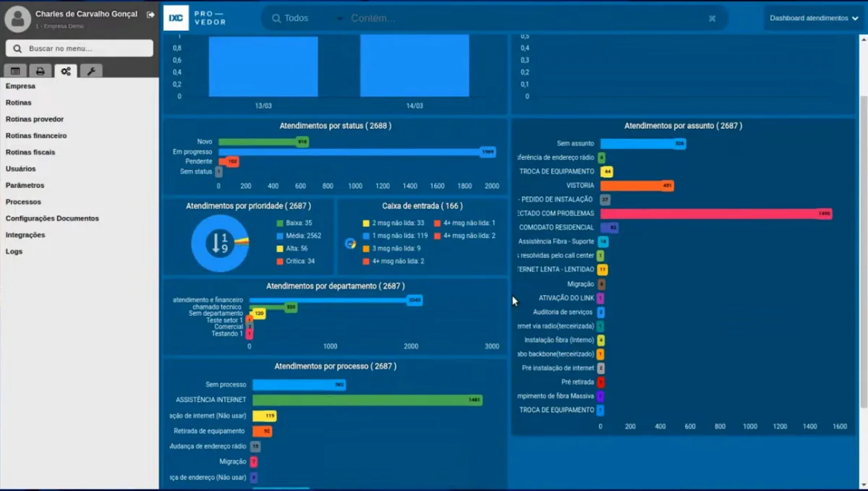Open the Dashboard atendimentos dropdown

point(814,18)
